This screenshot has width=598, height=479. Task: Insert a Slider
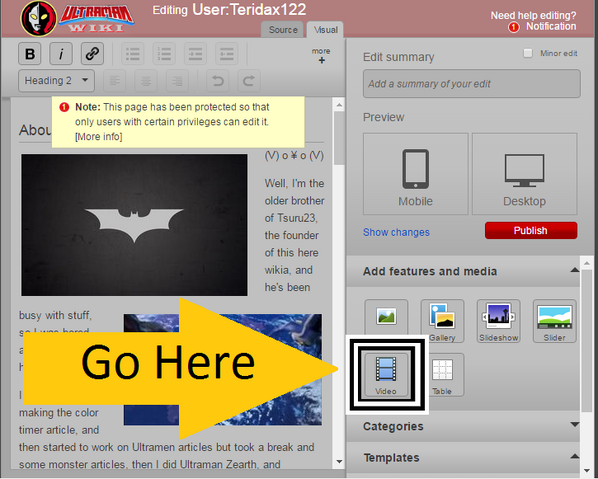pyautogui.click(x=555, y=321)
